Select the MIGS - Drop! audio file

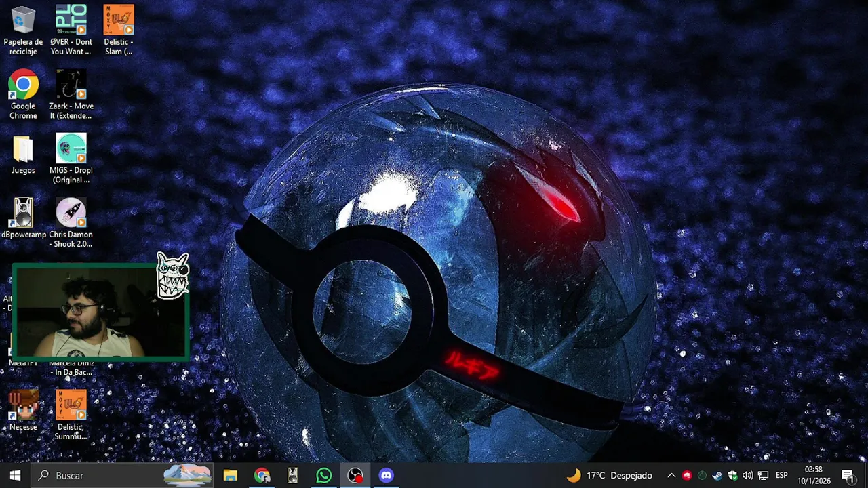(x=71, y=158)
